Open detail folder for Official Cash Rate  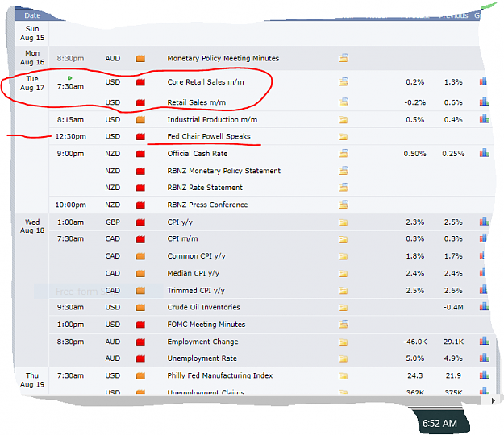coord(343,153)
